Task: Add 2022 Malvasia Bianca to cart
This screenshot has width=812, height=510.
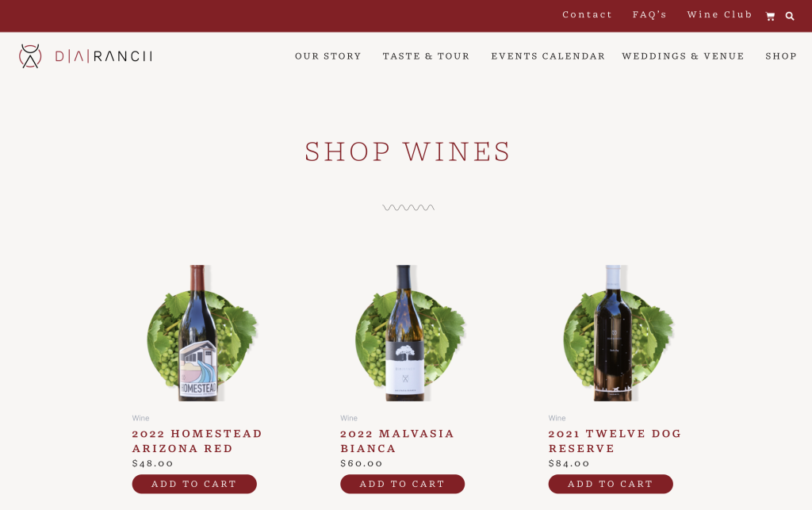Action: point(402,484)
